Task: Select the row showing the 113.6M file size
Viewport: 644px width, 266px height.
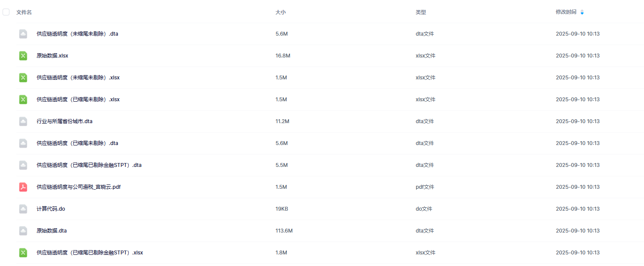Action: (284, 231)
